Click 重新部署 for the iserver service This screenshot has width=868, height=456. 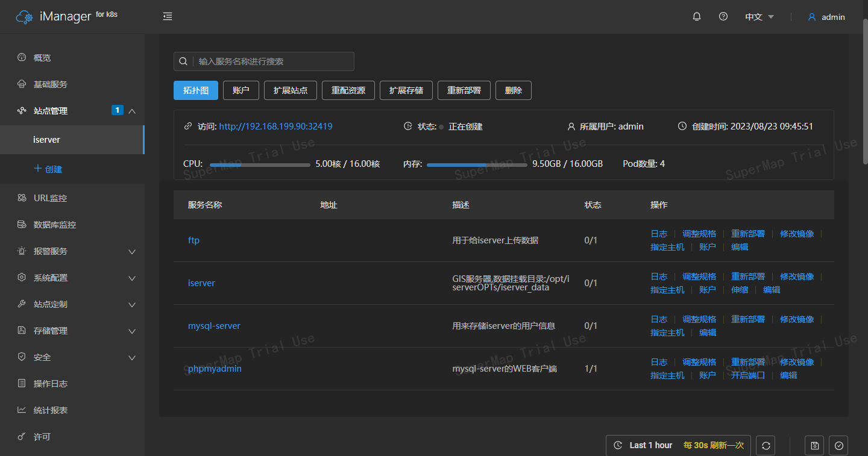click(x=748, y=276)
